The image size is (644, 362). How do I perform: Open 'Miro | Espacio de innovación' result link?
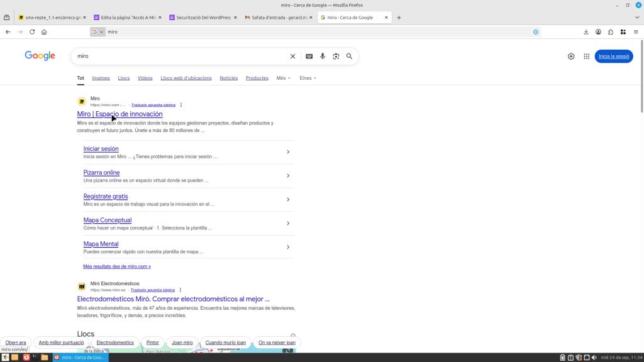click(x=119, y=114)
